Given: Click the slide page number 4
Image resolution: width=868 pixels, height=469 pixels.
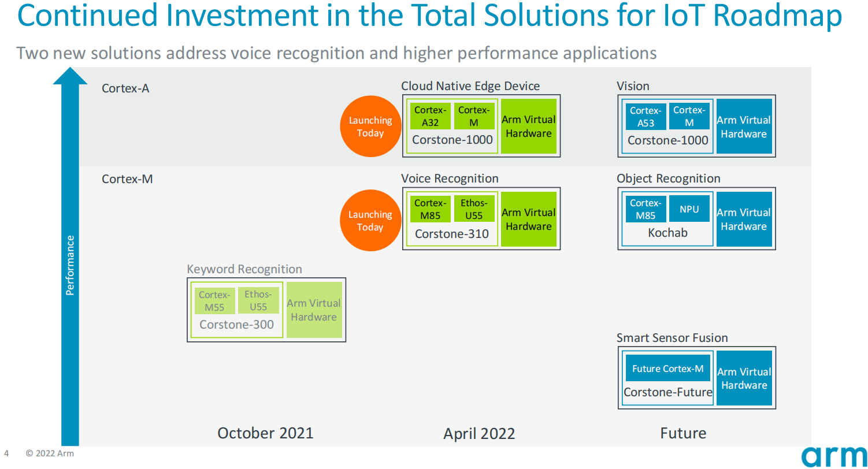Looking at the screenshot, I should [6, 453].
